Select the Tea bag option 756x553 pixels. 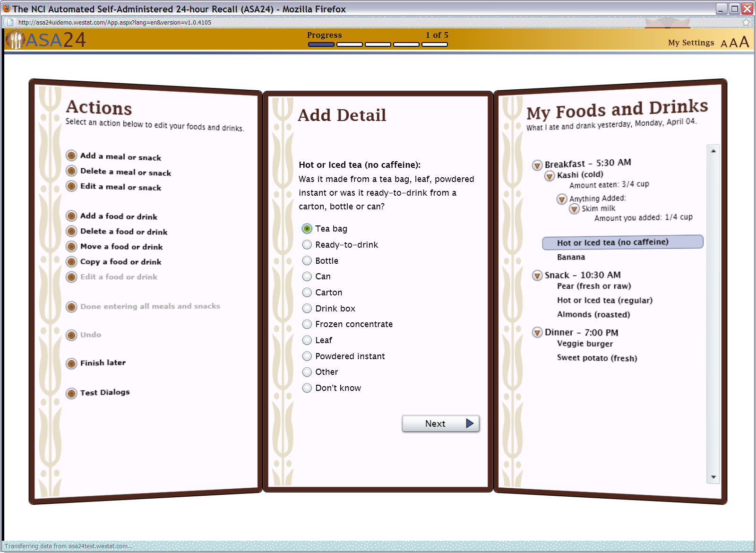click(x=307, y=229)
